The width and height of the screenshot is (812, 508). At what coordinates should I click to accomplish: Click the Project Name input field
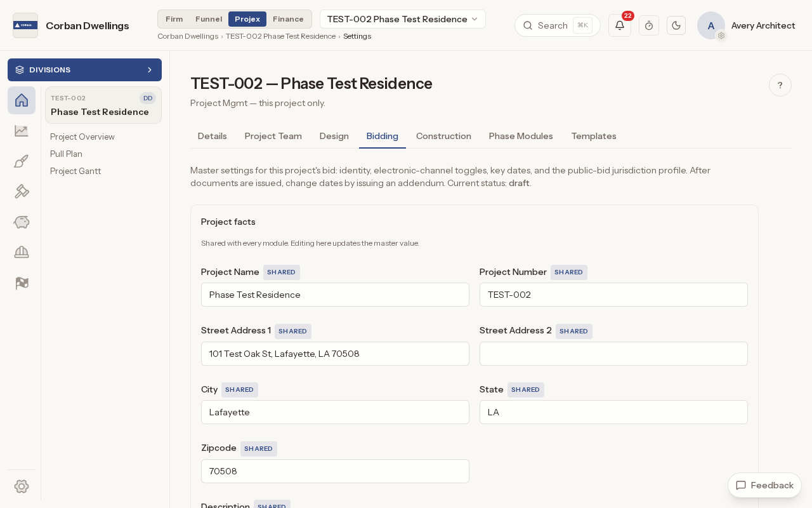pyautogui.click(x=335, y=295)
